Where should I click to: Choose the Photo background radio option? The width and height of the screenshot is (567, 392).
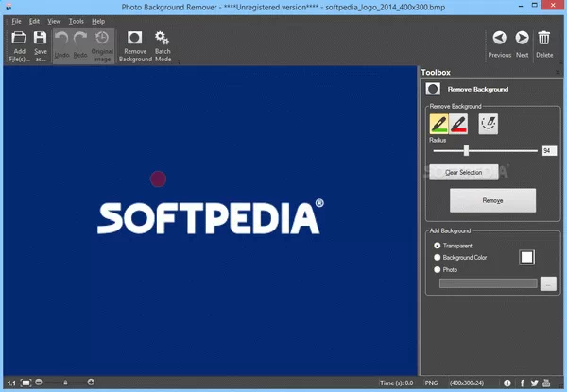437,270
